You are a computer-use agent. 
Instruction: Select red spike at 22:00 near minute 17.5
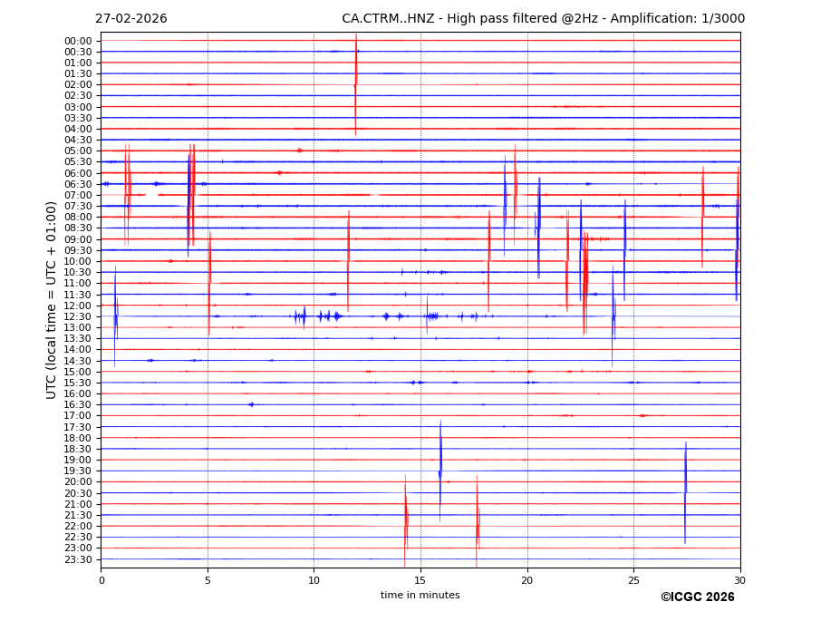point(478,526)
